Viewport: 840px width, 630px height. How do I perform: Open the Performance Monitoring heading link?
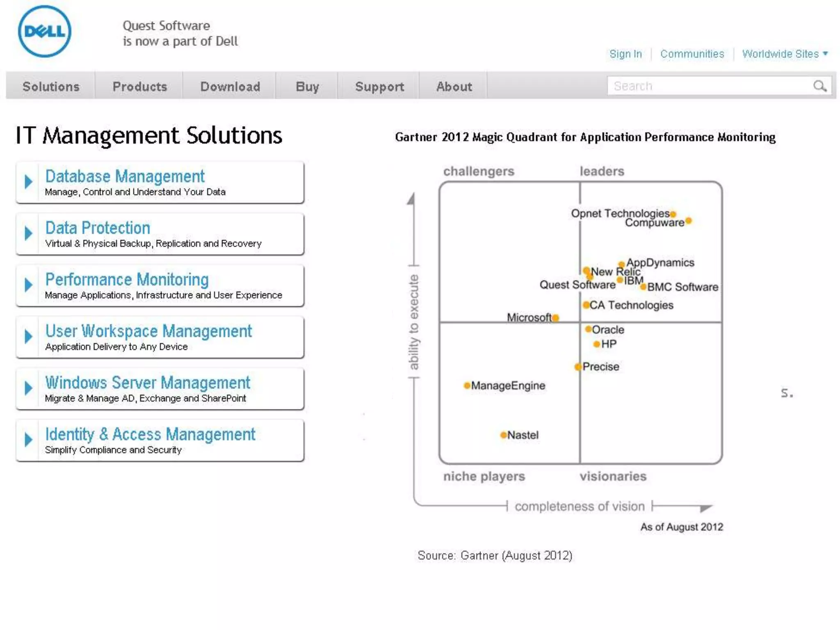tap(127, 280)
